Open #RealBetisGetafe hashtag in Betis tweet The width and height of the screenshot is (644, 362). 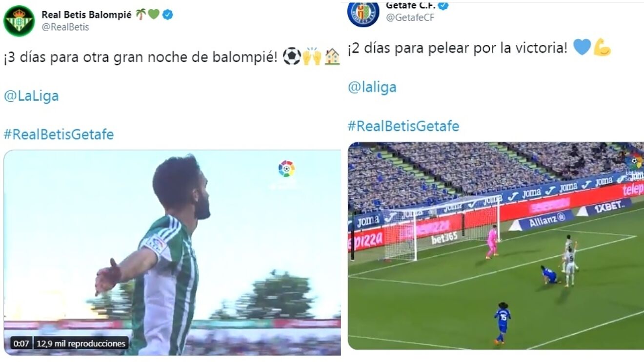click(x=59, y=134)
